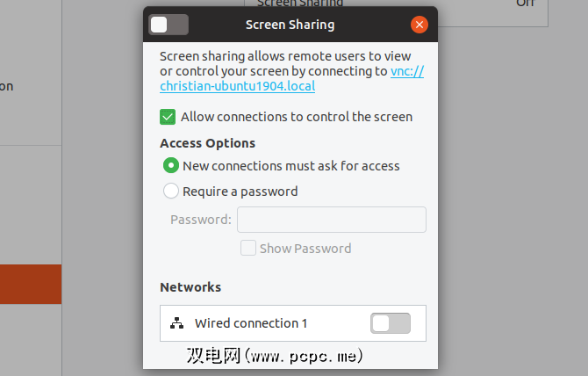The width and height of the screenshot is (588, 376).
Task: Click the Show Password label text
Action: pyautogui.click(x=305, y=249)
